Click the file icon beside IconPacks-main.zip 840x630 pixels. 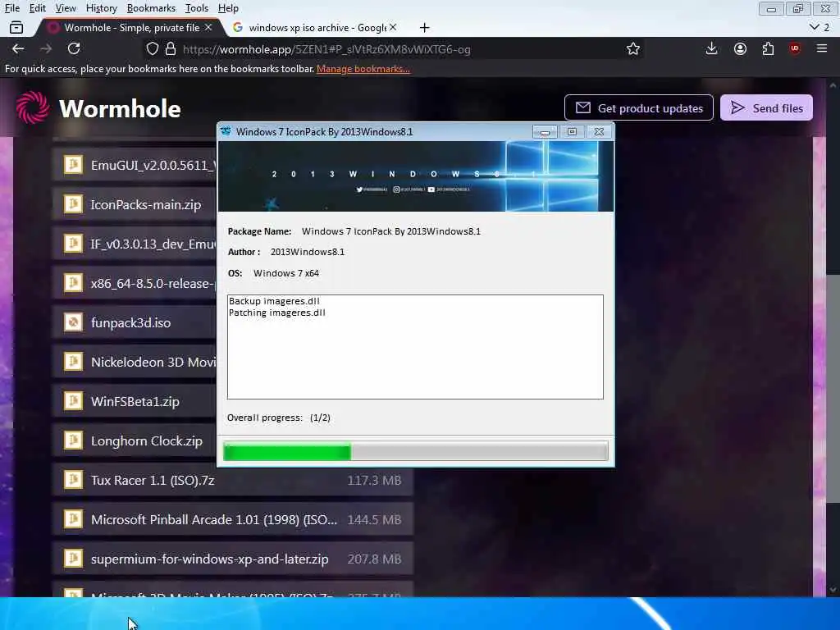(73, 204)
